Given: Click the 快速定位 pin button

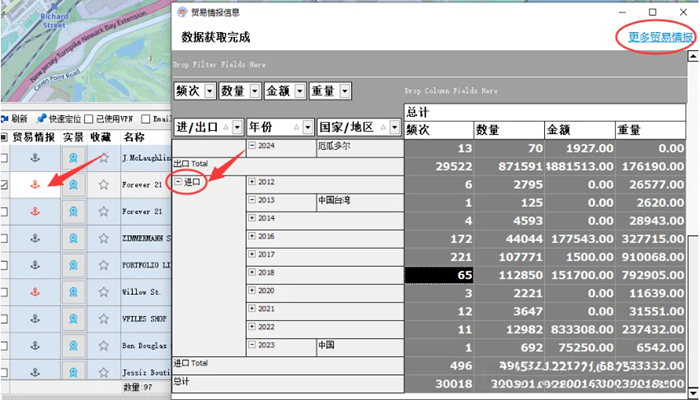Looking at the screenshot, I should click(x=59, y=119).
